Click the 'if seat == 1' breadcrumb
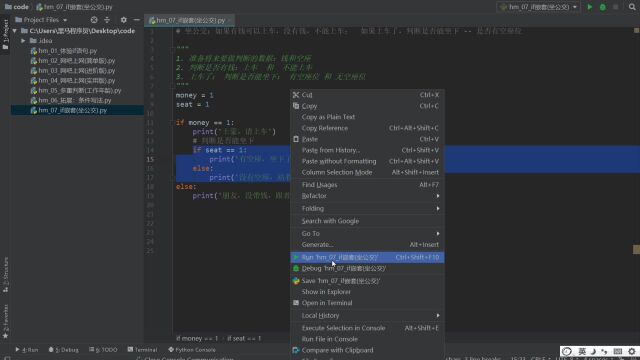This screenshot has height=360, width=640. point(244,338)
